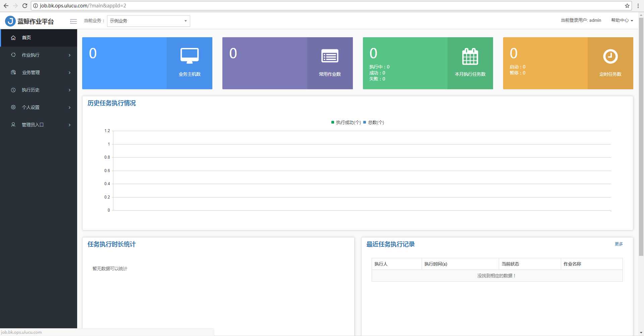Go back with the browser back arrow
The height and width of the screenshot is (336, 644).
(x=6, y=6)
